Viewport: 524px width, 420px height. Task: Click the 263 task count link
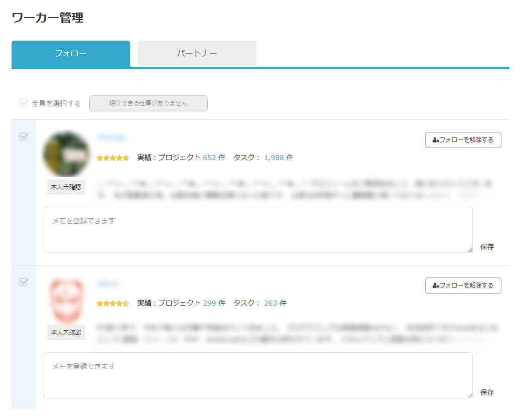pos(271,303)
